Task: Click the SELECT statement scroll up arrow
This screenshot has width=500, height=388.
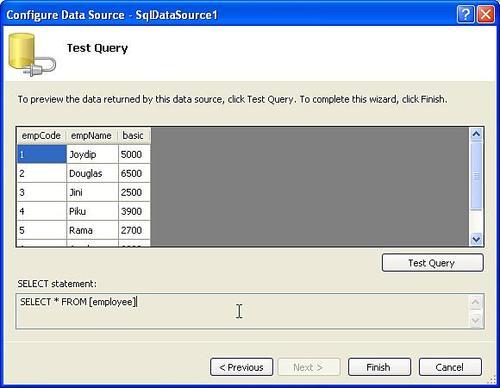Action: point(476,303)
